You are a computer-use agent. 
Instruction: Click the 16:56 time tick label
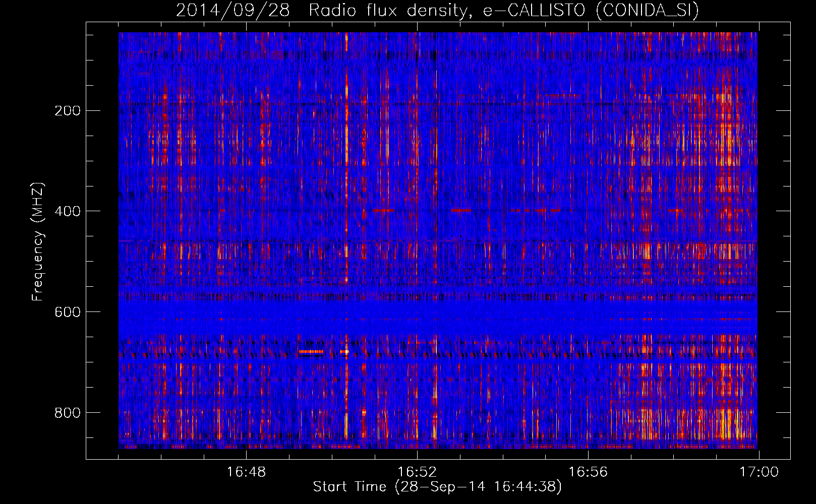coord(588,472)
